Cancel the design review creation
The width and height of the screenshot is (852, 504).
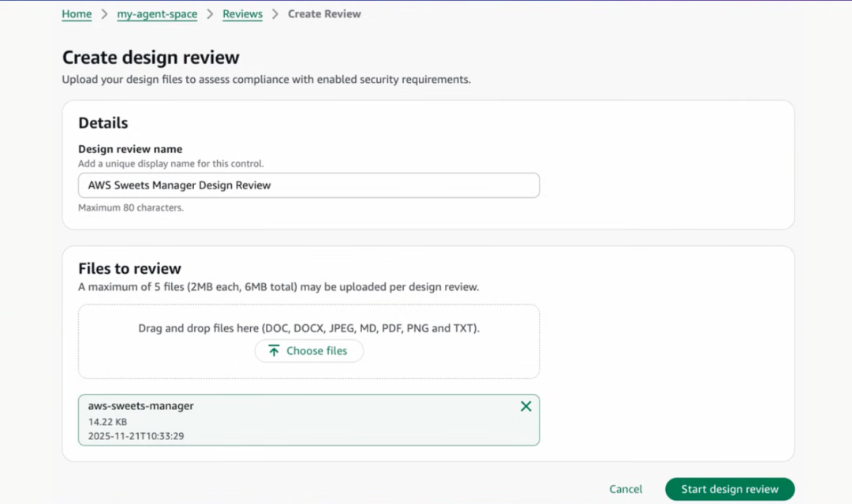click(x=626, y=489)
